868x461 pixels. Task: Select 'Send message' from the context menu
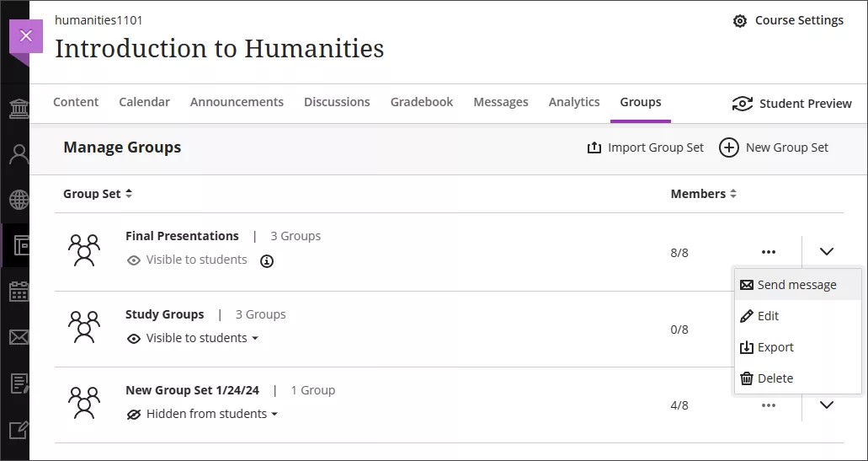tap(796, 285)
